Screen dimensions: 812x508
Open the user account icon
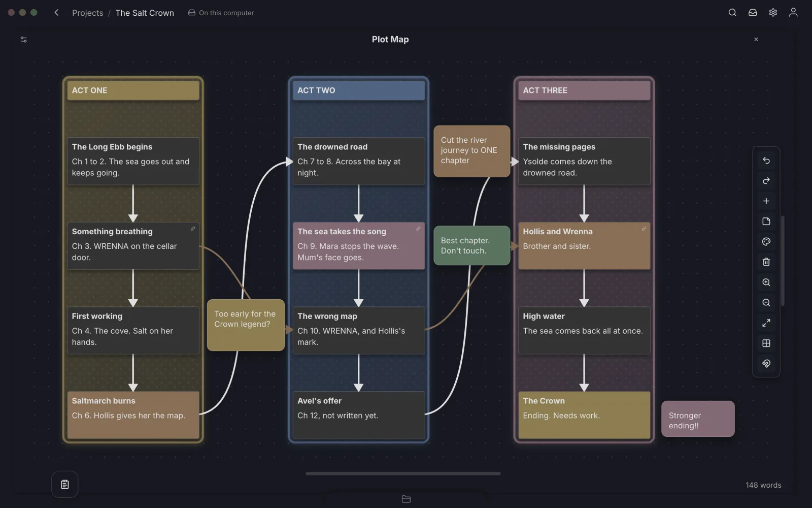click(x=793, y=13)
